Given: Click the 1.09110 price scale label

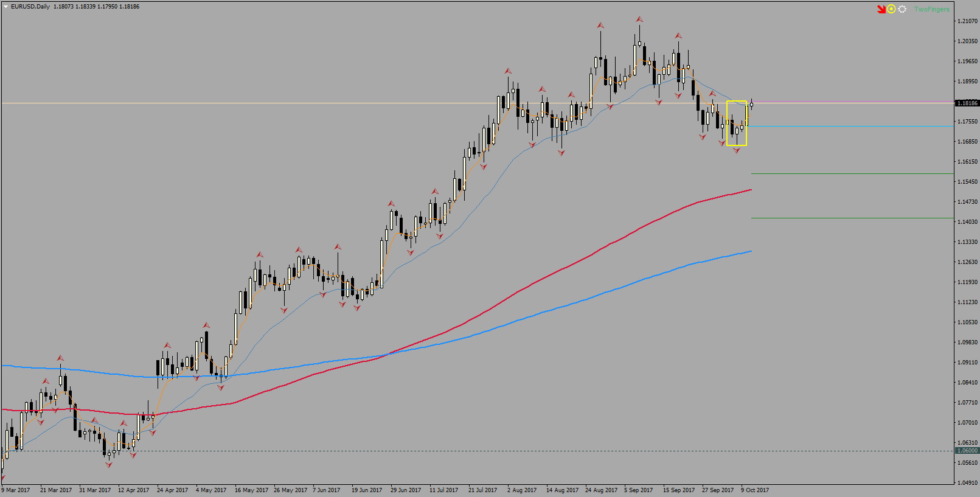Looking at the screenshot, I should [x=968, y=363].
